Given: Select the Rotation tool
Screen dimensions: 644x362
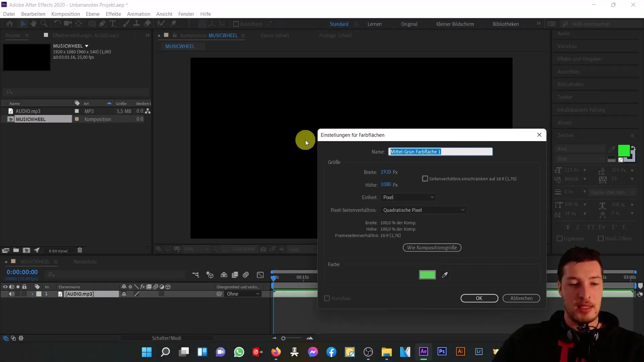Looking at the screenshot, I should 57,24.
